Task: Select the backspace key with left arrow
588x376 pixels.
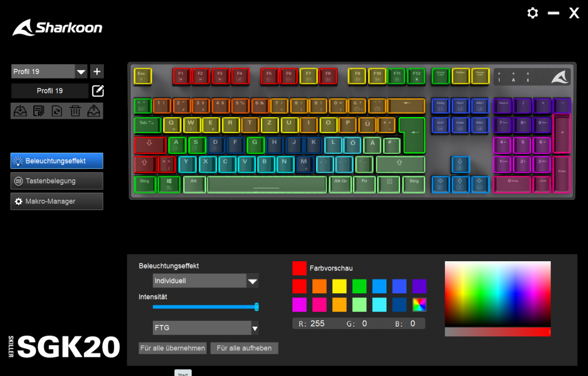Action: (x=407, y=106)
